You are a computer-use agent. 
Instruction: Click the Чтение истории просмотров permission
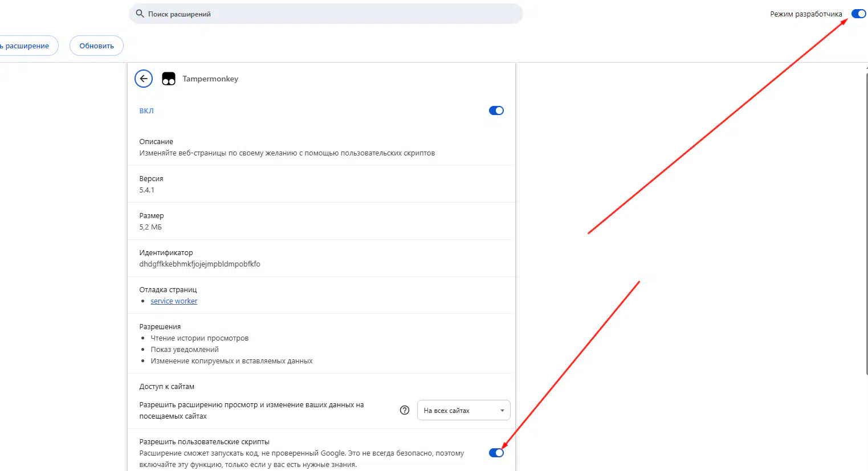[199, 338]
